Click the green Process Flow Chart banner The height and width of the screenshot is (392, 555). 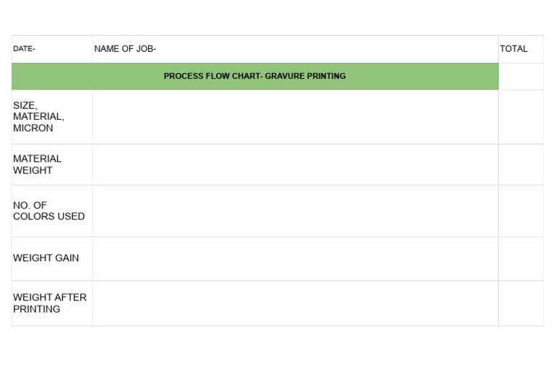(254, 76)
